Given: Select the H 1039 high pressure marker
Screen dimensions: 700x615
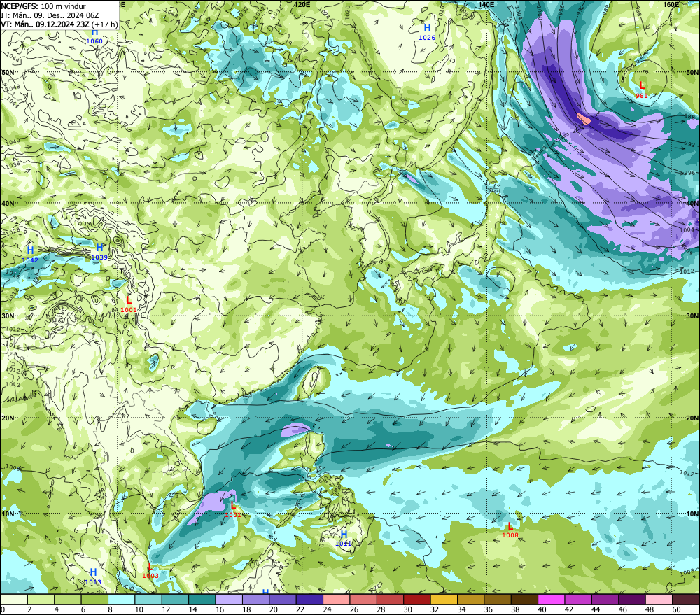Looking at the screenshot, I should pyautogui.click(x=99, y=252).
